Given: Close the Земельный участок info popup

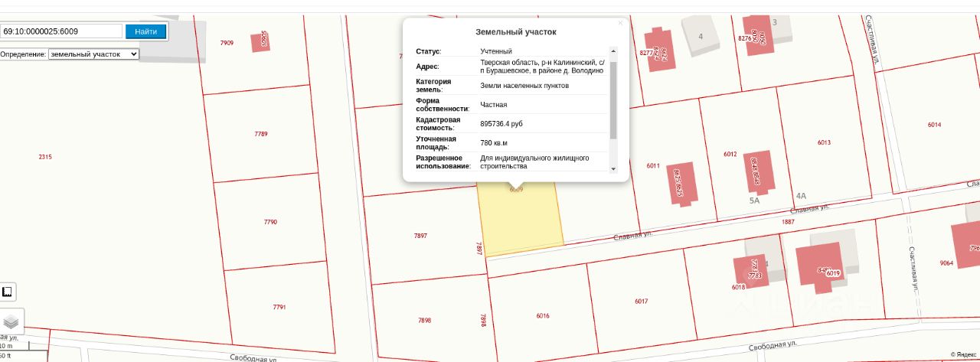Looking at the screenshot, I should point(620,23).
